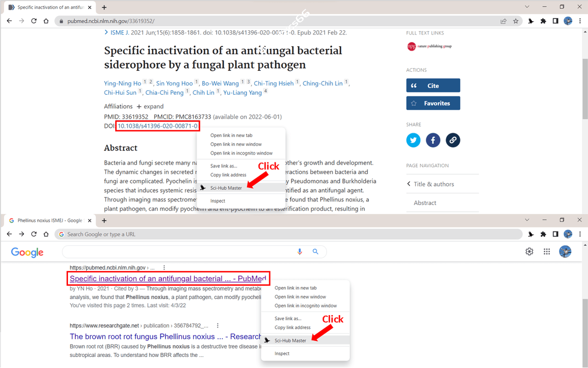Toggle side panel icon in top window

pyautogui.click(x=555, y=21)
